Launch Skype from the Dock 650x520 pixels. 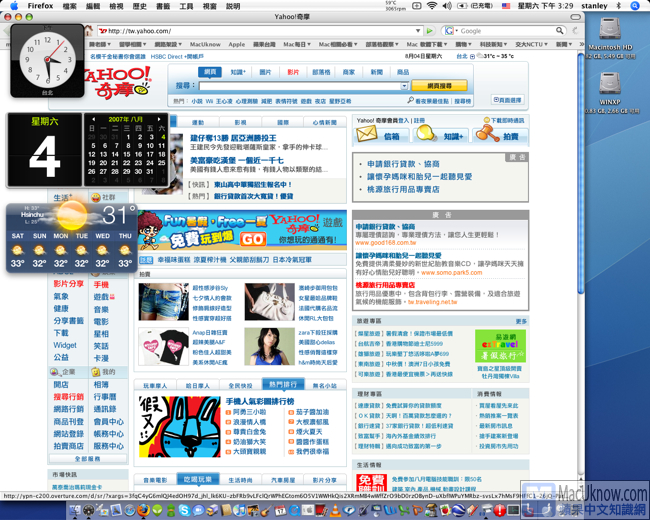(184, 510)
